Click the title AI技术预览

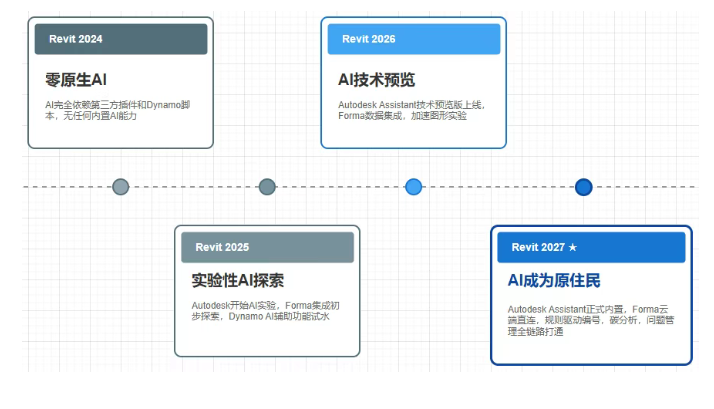click(x=377, y=80)
